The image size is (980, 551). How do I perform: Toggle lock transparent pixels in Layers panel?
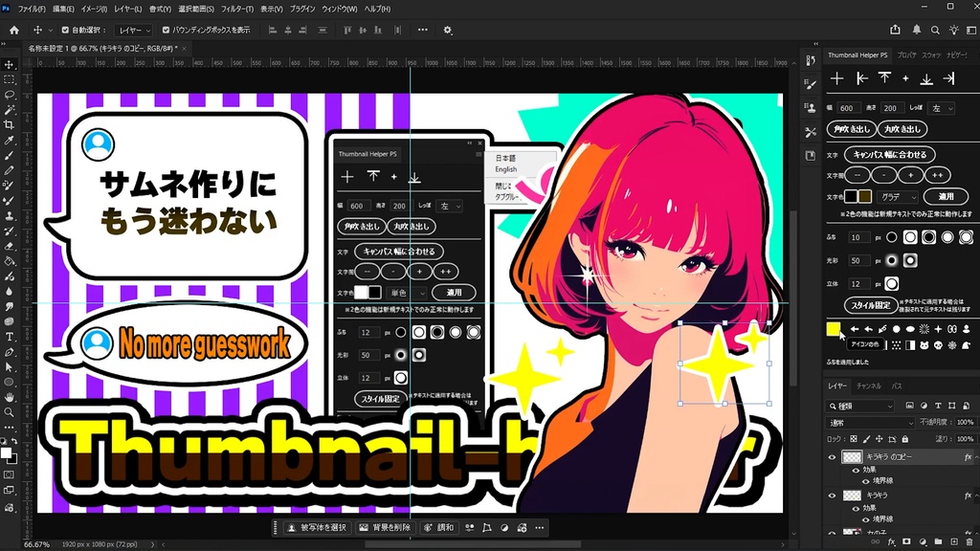click(854, 439)
